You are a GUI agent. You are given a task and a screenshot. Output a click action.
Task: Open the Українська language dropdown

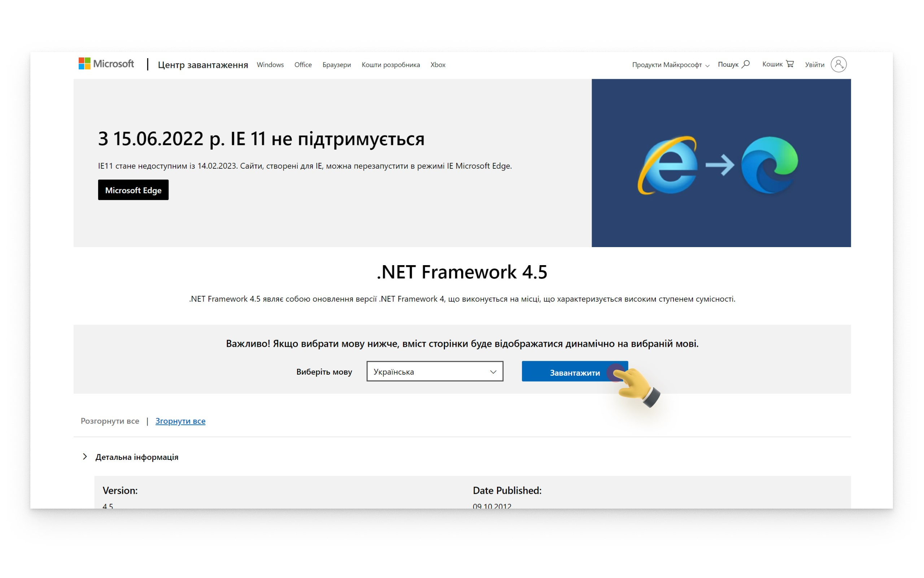click(x=435, y=371)
